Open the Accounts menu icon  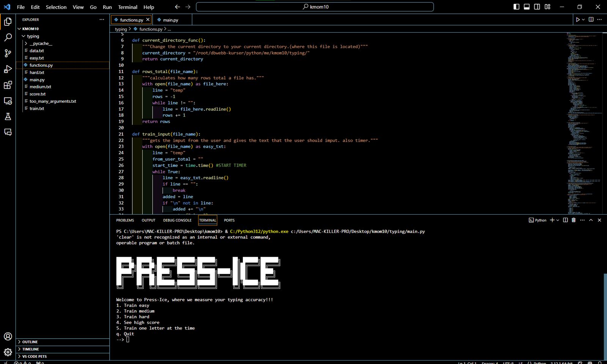pyautogui.click(x=8, y=336)
